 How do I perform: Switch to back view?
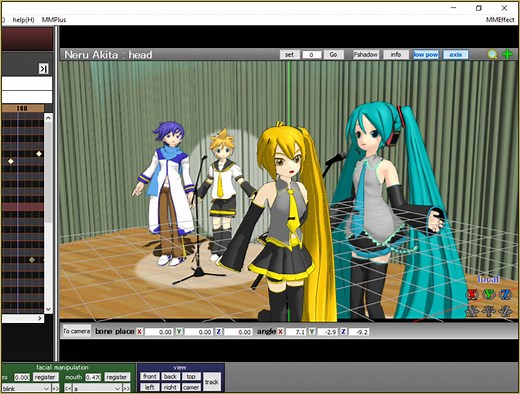(170, 376)
